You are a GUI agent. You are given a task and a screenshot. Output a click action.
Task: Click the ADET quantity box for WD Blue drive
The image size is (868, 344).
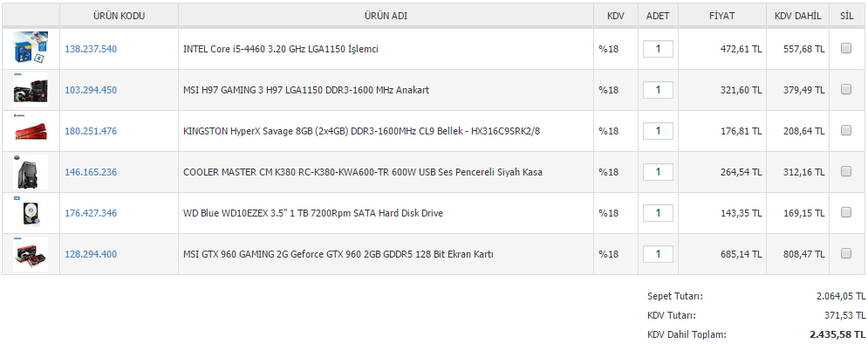pyautogui.click(x=658, y=213)
